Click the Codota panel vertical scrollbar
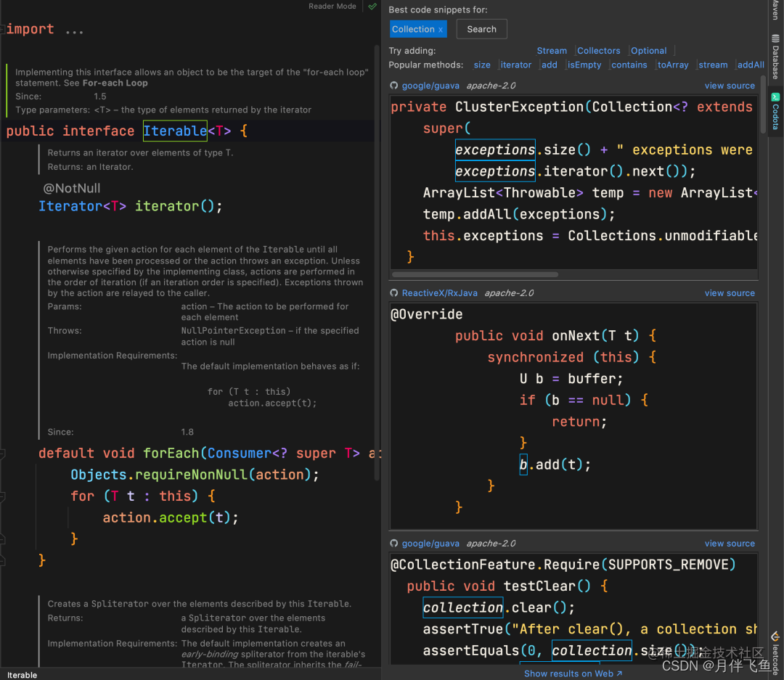The image size is (784, 680). (763, 104)
